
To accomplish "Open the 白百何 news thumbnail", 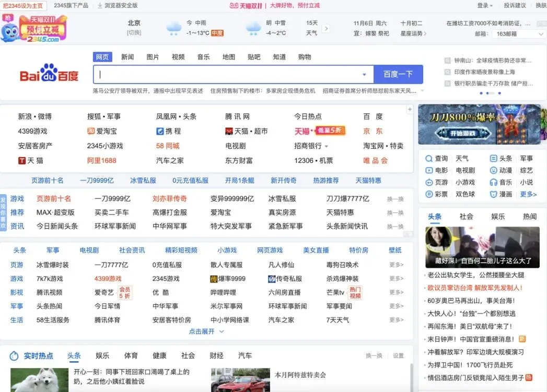I will coord(482,247).
